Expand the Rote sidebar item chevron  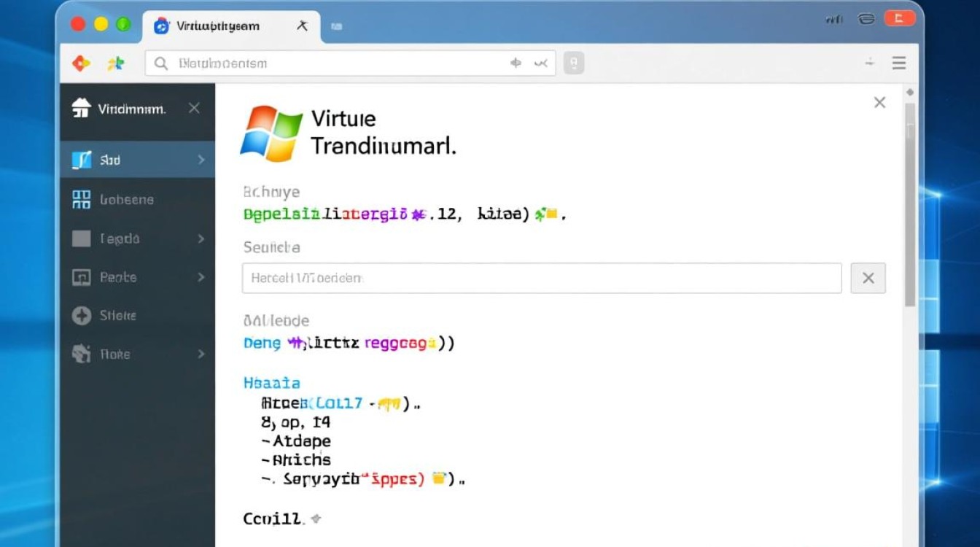coord(201,354)
